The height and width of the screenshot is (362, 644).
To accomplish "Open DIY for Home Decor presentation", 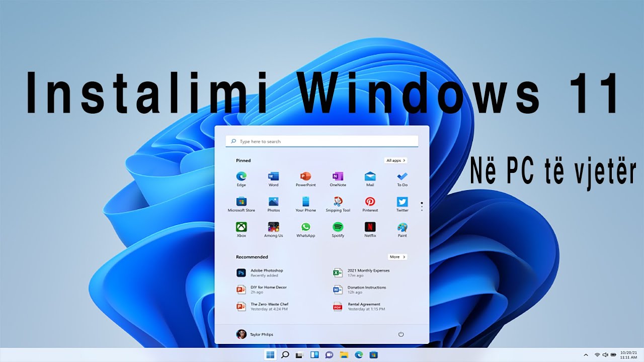I will coord(262,290).
